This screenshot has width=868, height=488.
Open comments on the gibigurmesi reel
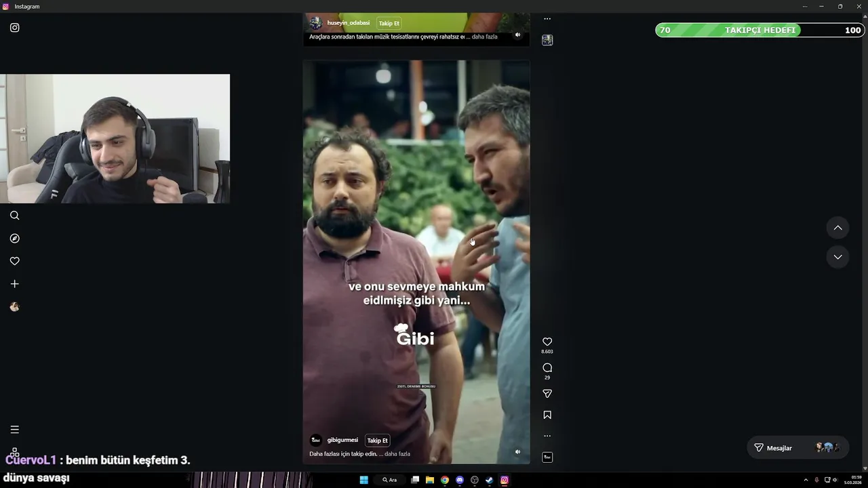547,368
